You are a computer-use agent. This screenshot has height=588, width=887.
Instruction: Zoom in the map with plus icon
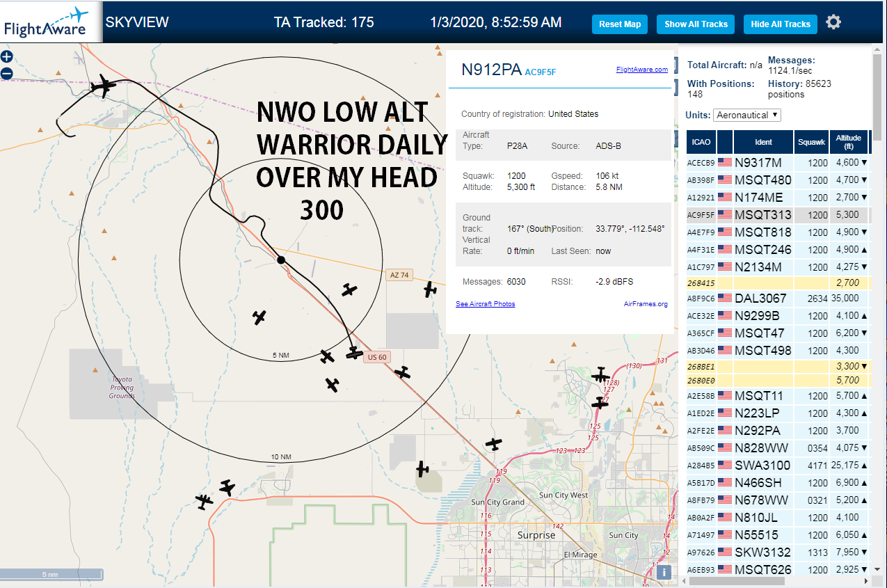click(7, 57)
